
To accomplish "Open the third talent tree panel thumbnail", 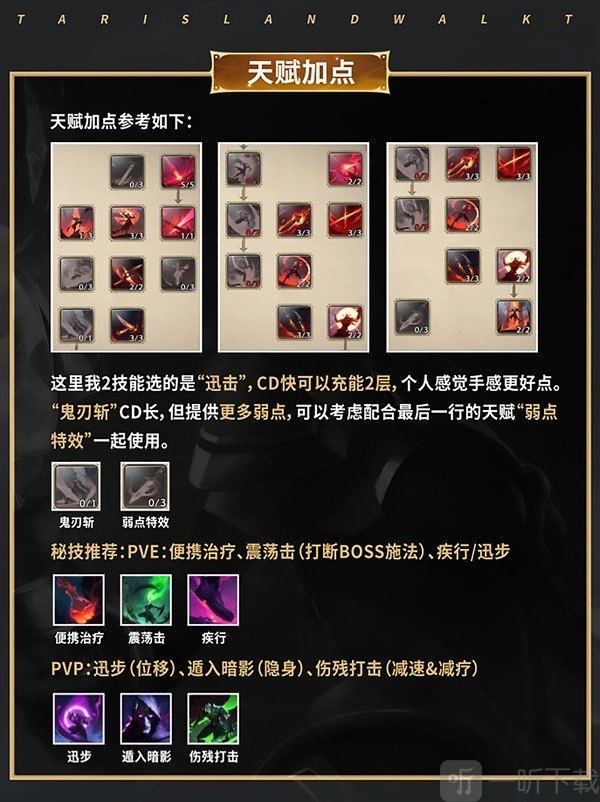I will [462, 247].
